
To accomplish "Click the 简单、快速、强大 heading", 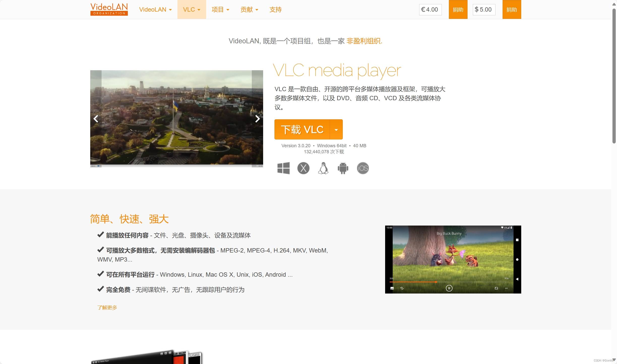I will point(129,219).
